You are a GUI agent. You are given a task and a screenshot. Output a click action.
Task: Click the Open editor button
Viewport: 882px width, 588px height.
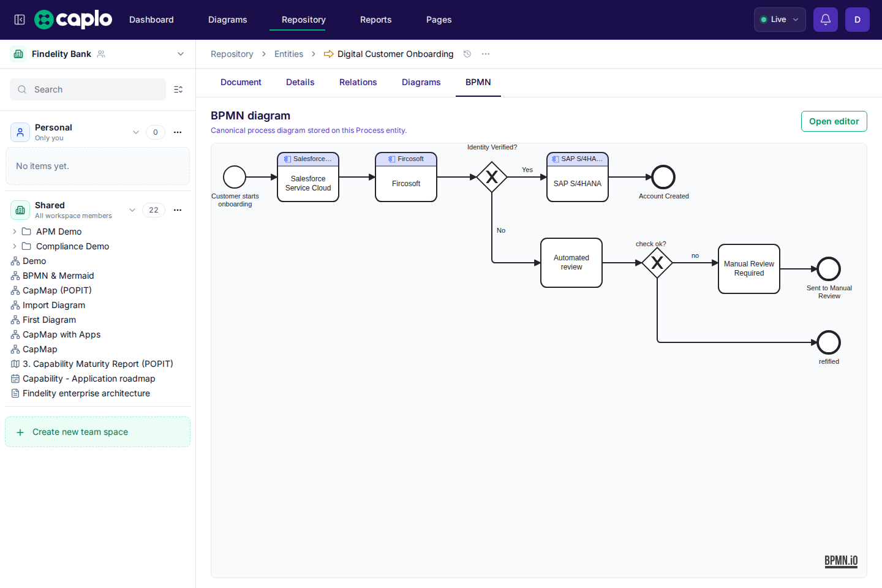coord(834,121)
